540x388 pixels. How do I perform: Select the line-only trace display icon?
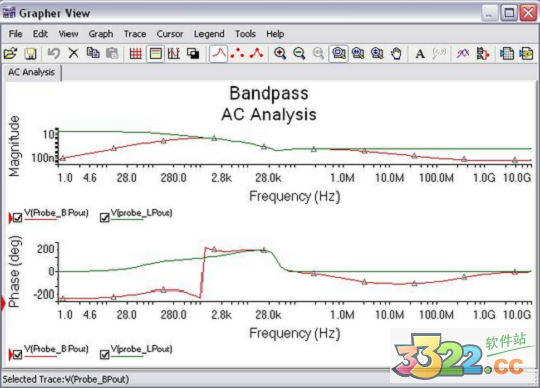(x=219, y=54)
